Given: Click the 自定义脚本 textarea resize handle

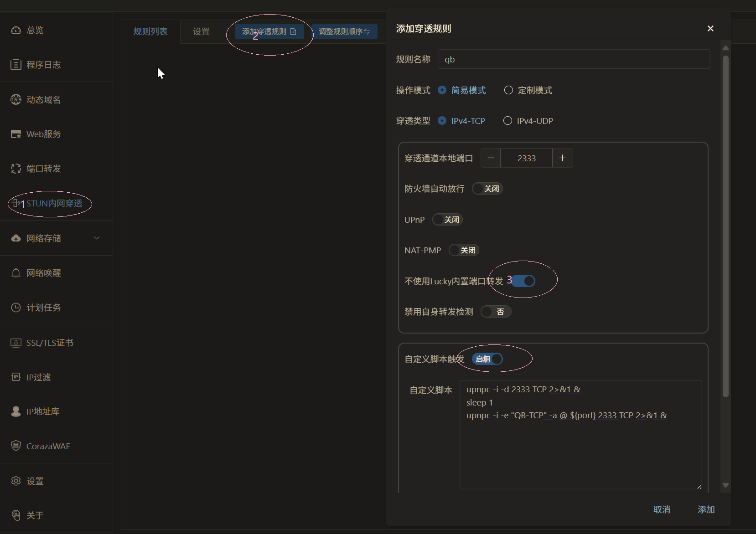Looking at the screenshot, I should pyautogui.click(x=699, y=486).
